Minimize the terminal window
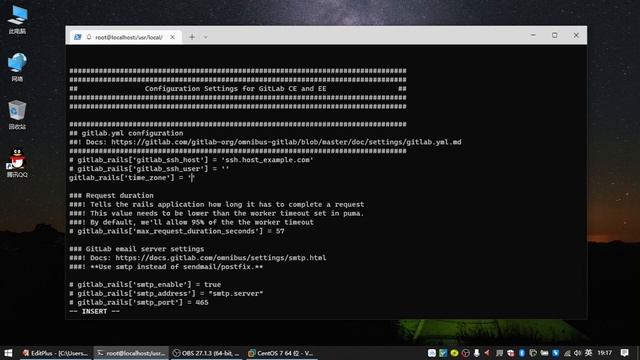 533,36
